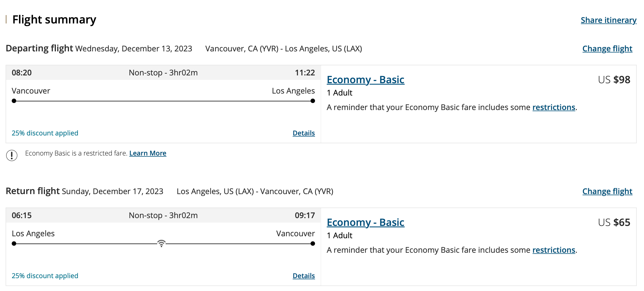Screen dimensions: 644x291
Task: Open Economy - Basic fare for departing flight
Action: pos(365,80)
